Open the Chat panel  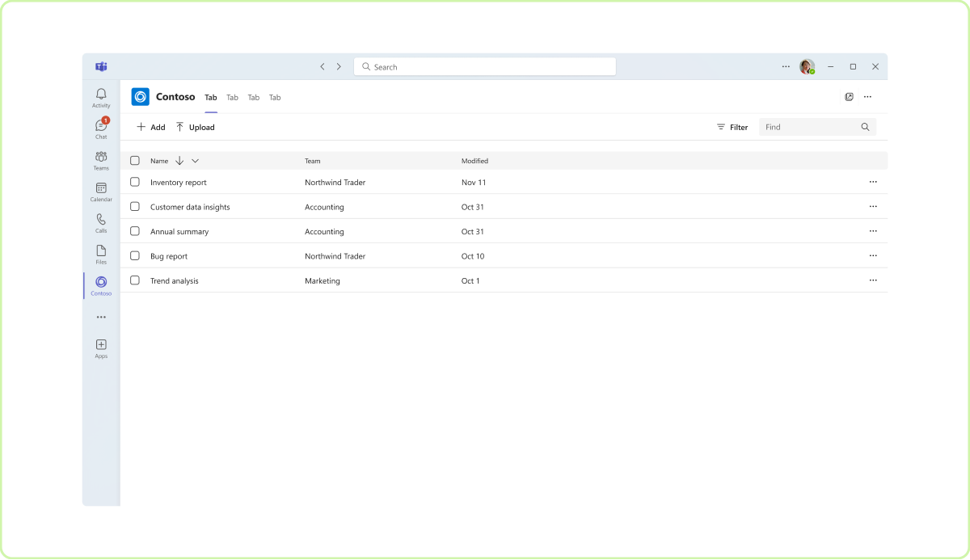(x=100, y=128)
